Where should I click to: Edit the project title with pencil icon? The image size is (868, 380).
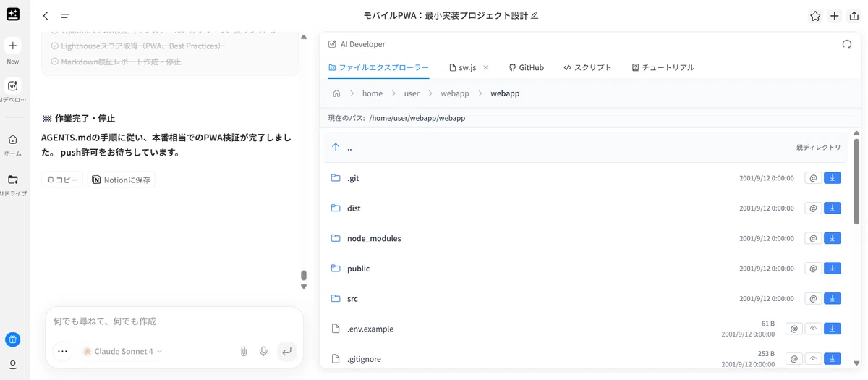[535, 15]
